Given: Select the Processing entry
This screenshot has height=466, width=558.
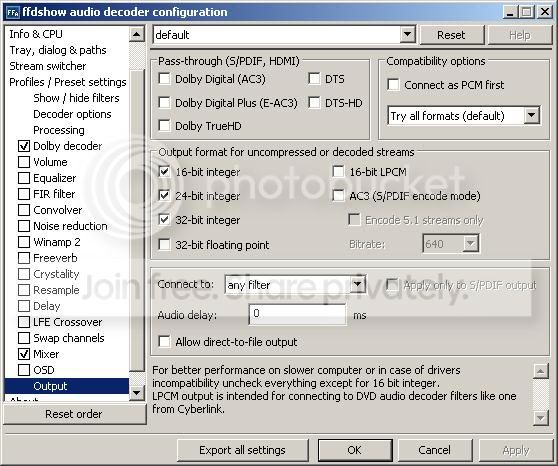Looking at the screenshot, I should coord(59,130).
